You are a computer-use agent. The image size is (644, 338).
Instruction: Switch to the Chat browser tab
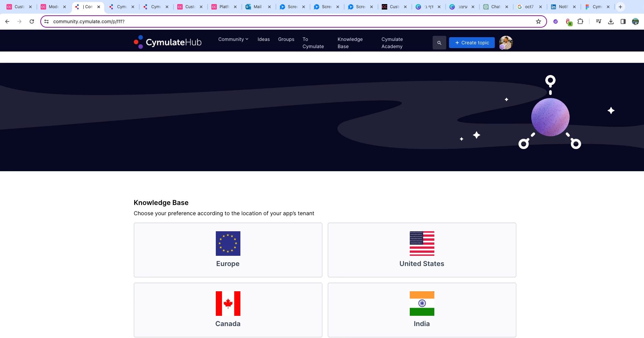point(495,7)
